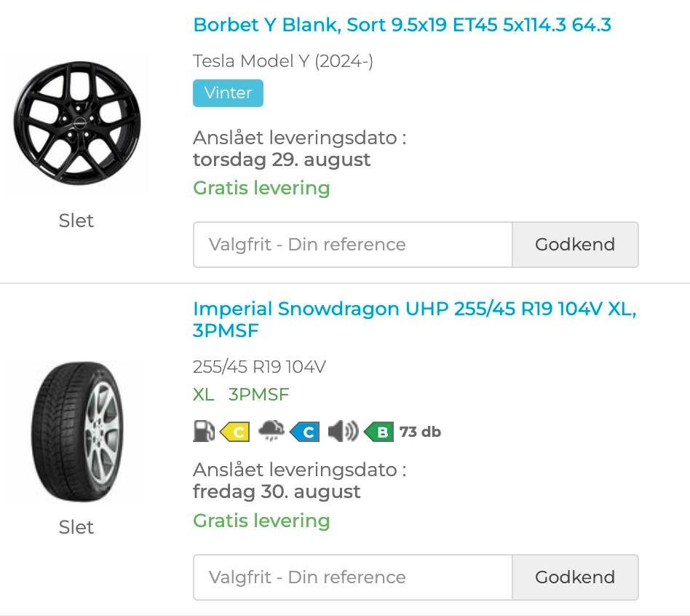Click the green B noise rating badge
The image size is (690, 616).
379,432
